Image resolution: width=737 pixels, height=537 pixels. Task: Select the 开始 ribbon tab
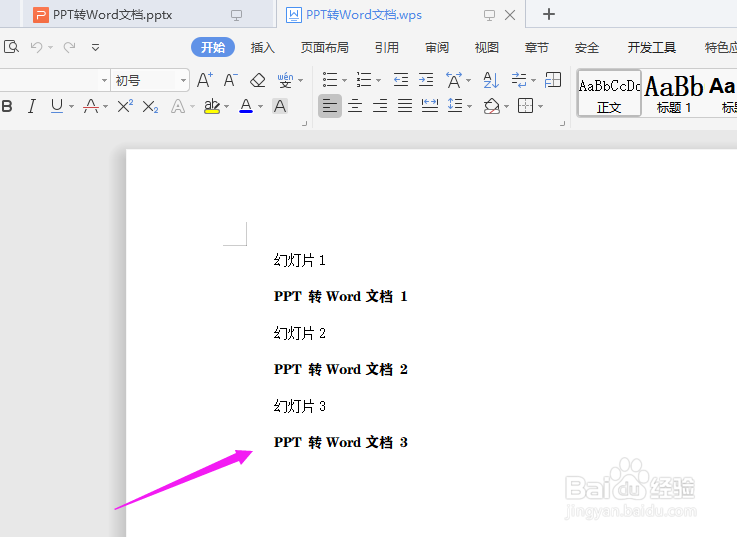(x=213, y=47)
